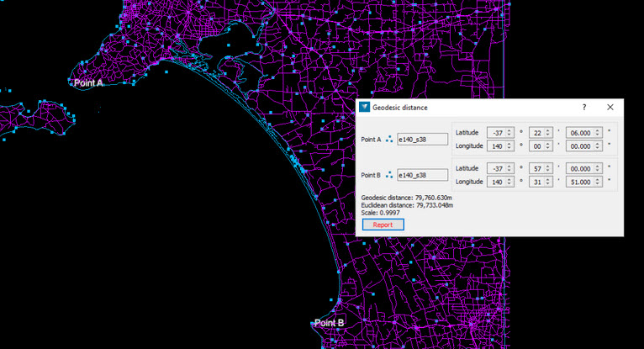This screenshot has height=349, width=644.
Task: Adjust Point B latitude degrees spinner
Action: click(x=501, y=168)
